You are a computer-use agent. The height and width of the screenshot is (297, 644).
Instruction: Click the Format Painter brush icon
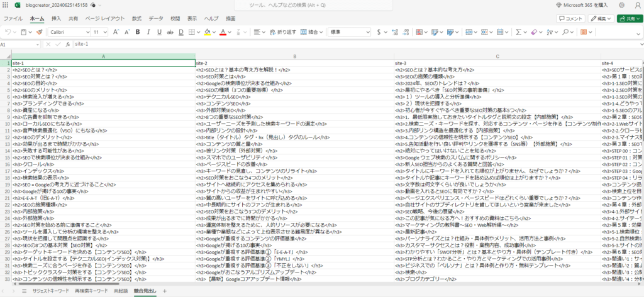[x=39, y=31]
